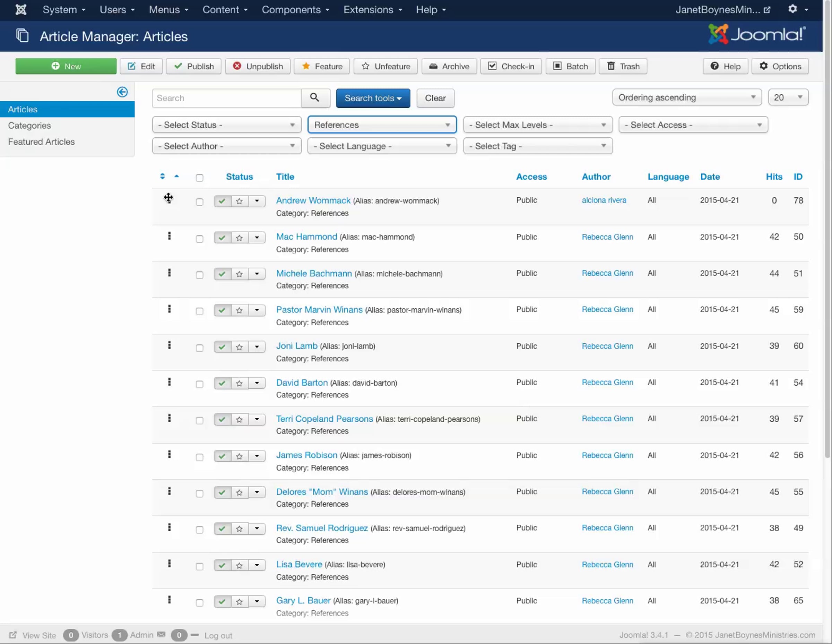Image resolution: width=832 pixels, height=644 pixels.
Task: Open the Components menu
Action: click(295, 9)
